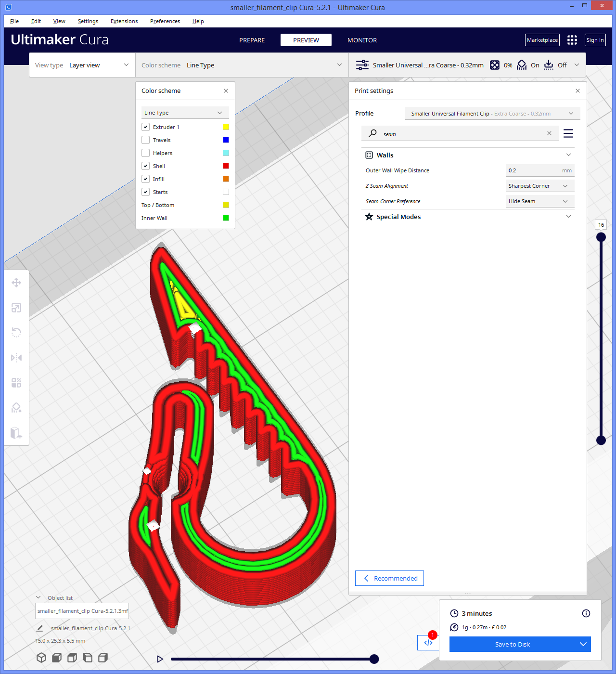The image size is (616, 674).
Task: Toggle the Infill checkbox off
Action: click(x=145, y=179)
